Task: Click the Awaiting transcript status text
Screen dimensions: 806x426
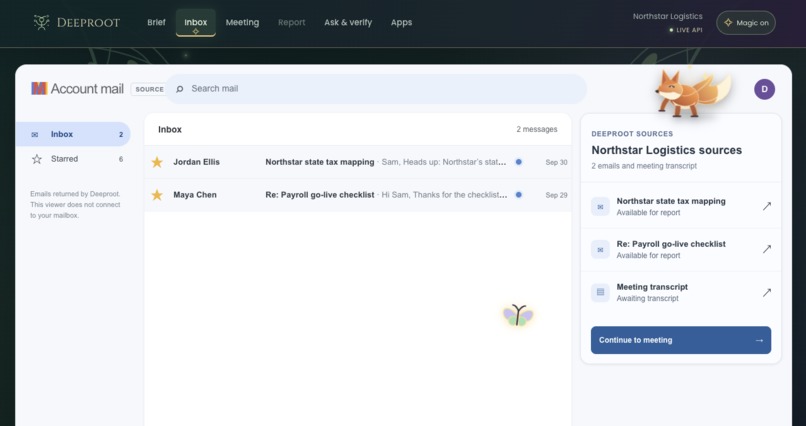Action: point(648,299)
